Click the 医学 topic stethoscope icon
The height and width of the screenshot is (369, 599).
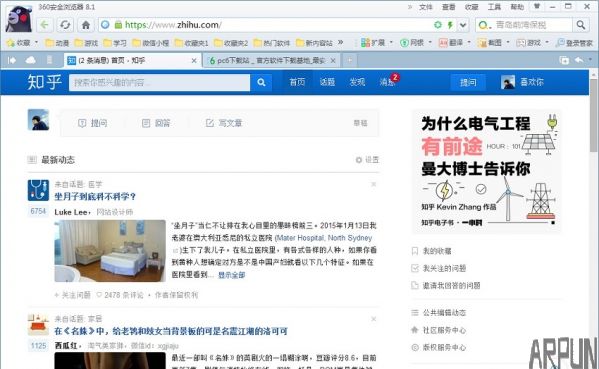tap(38, 190)
